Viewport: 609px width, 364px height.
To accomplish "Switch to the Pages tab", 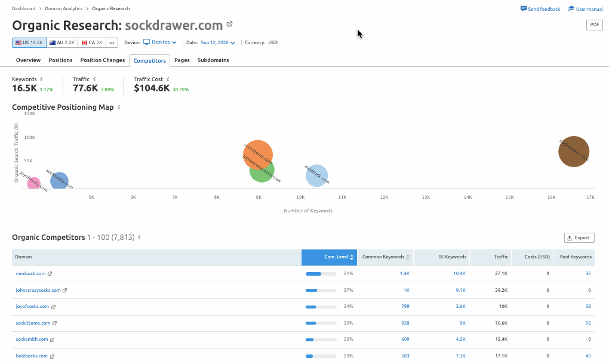I will [182, 60].
